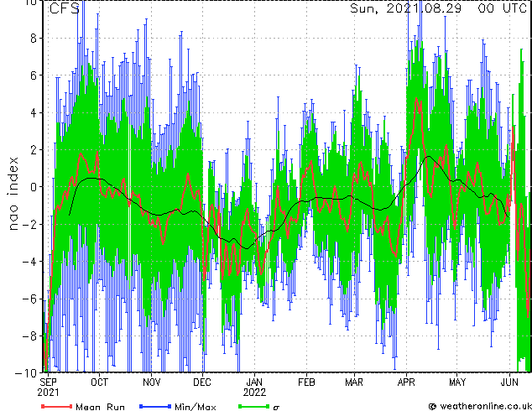This screenshot has height=411, width=532.
Task: Click the green sigma legend line
Action: click(253, 406)
